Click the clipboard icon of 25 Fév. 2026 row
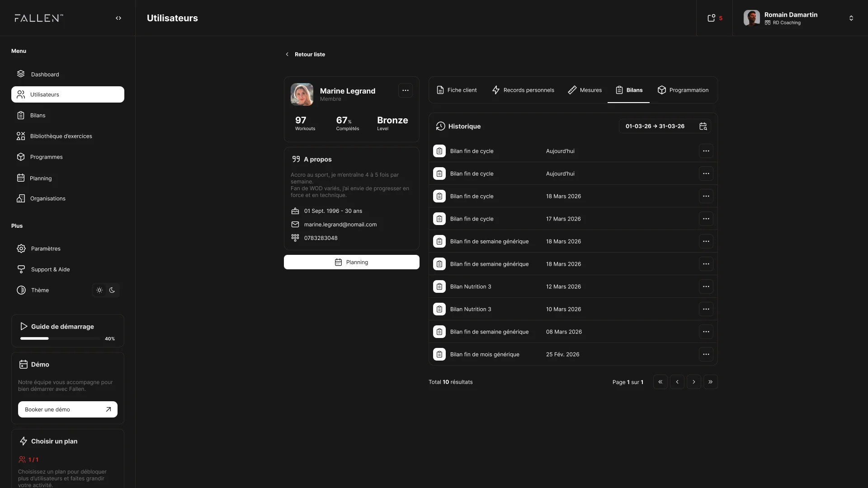The image size is (868, 488). click(439, 354)
